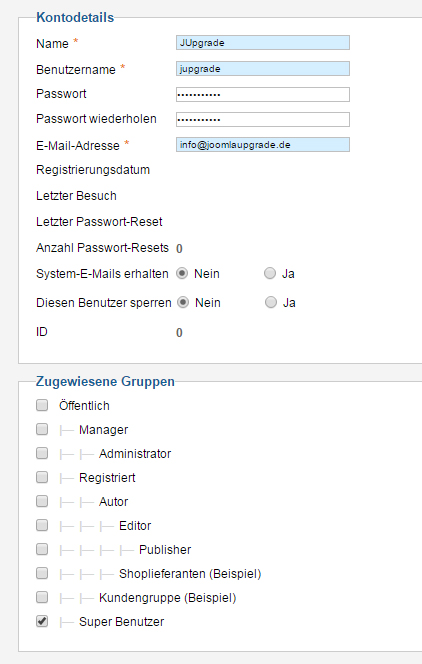422x664 pixels.
Task: Tick the Administrator group checkbox
Action: 42,454
